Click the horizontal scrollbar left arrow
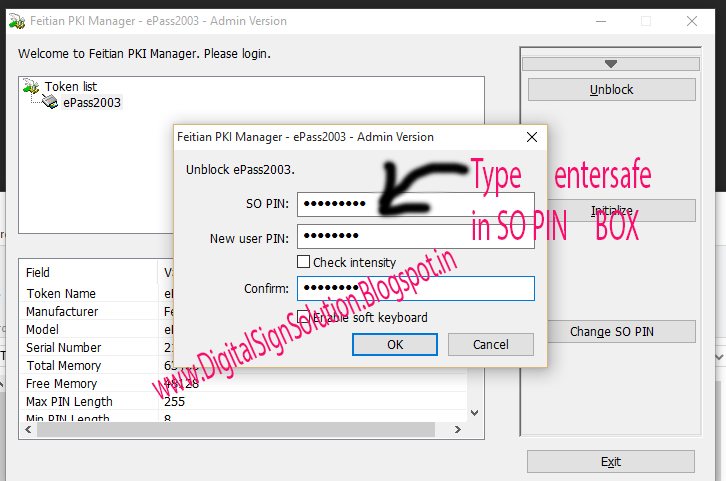Screen dimensions: 726x481 click(x=29, y=430)
